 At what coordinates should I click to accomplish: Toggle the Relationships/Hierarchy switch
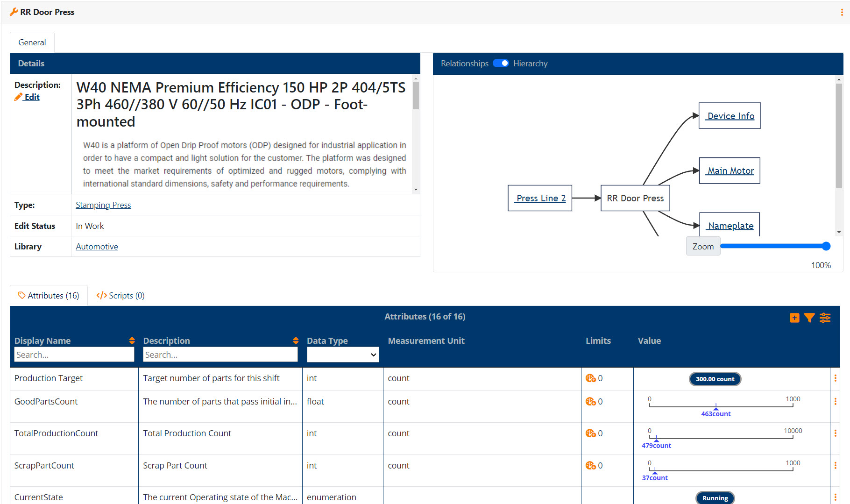[x=501, y=64]
